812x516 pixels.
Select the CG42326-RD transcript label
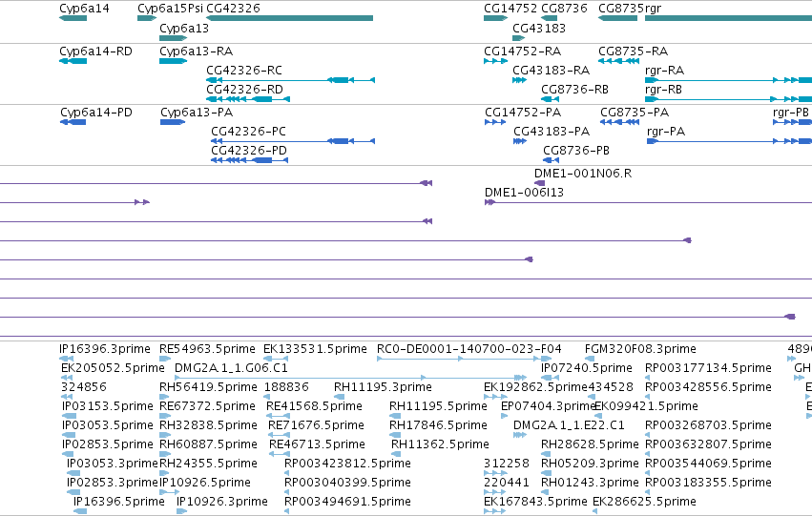[x=244, y=89]
